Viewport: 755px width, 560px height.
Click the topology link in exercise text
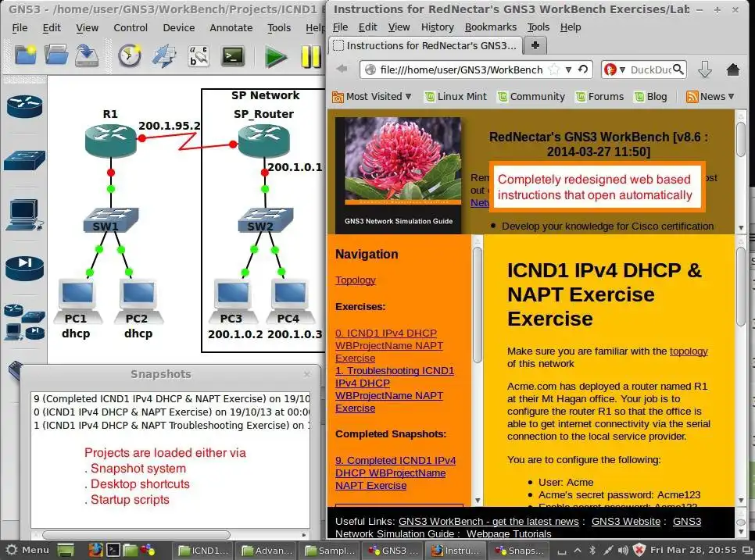point(689,351)
